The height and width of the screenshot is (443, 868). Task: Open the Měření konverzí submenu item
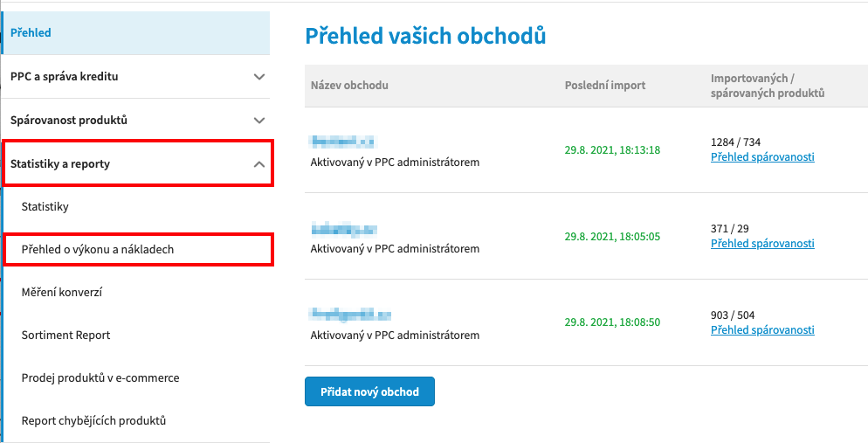(x=61, y=292)
